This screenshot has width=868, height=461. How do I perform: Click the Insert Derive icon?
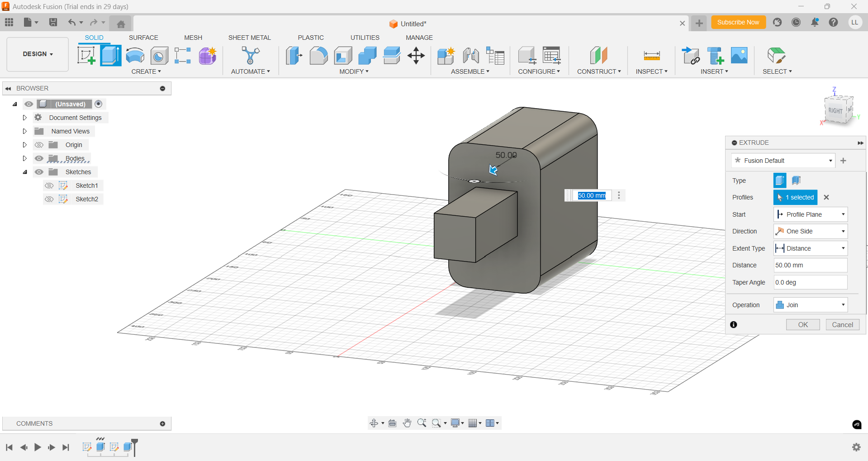[691, 56]
